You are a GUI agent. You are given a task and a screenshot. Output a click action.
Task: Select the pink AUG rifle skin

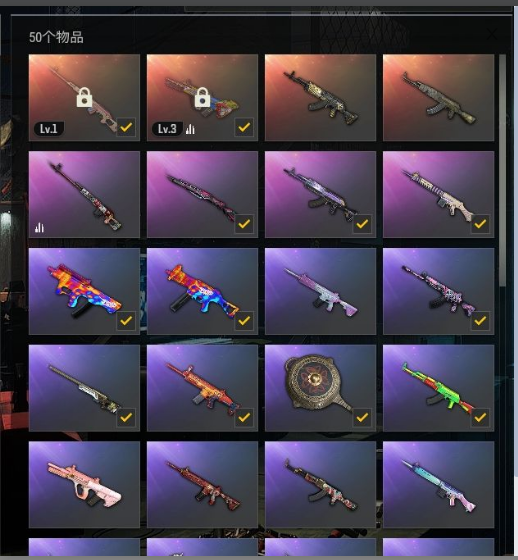(84, 484)
